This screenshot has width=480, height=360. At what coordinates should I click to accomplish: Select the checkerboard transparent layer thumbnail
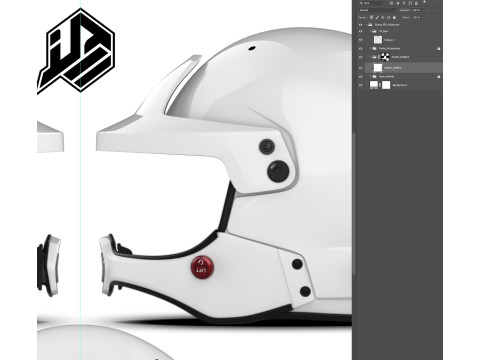(378, 40)
